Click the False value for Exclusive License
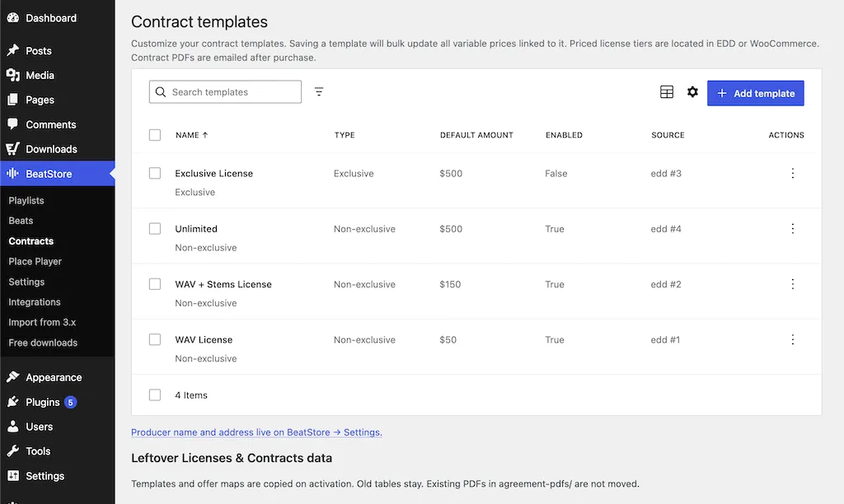Viewport: 844px width, 504px height. (556, 173)
